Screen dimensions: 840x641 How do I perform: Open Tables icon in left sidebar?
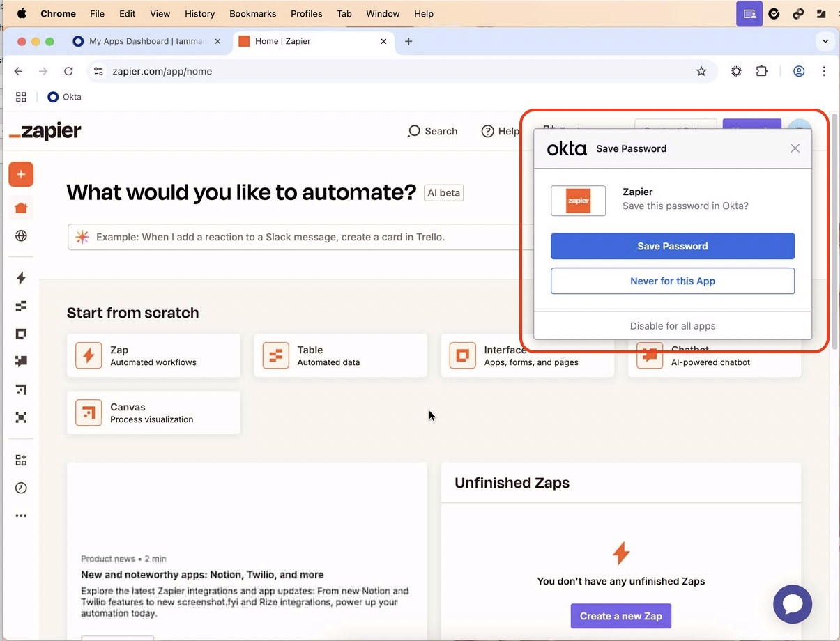(x=21, y=305)
